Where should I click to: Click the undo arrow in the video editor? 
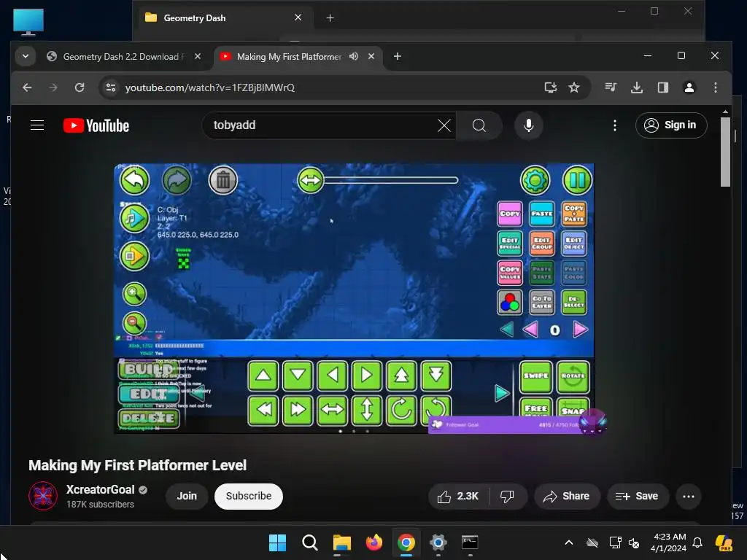pyautogui.click(x=134, y=181)
